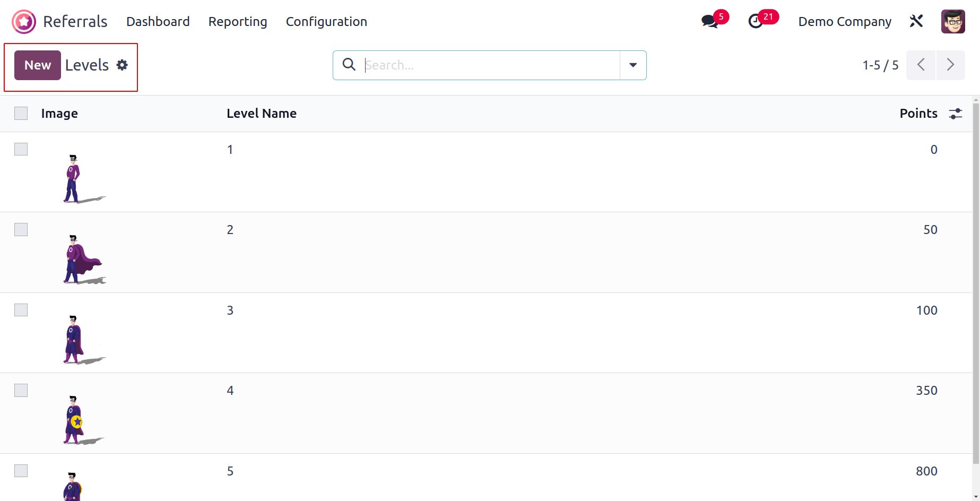Click the points value 0
This screenshot has height=501, width=980.
[x=934, y=150]
